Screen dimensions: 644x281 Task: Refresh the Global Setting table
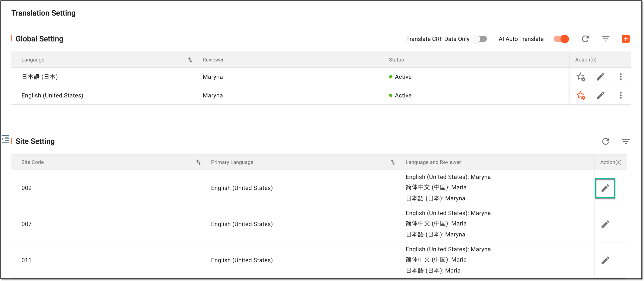(585, 39)
